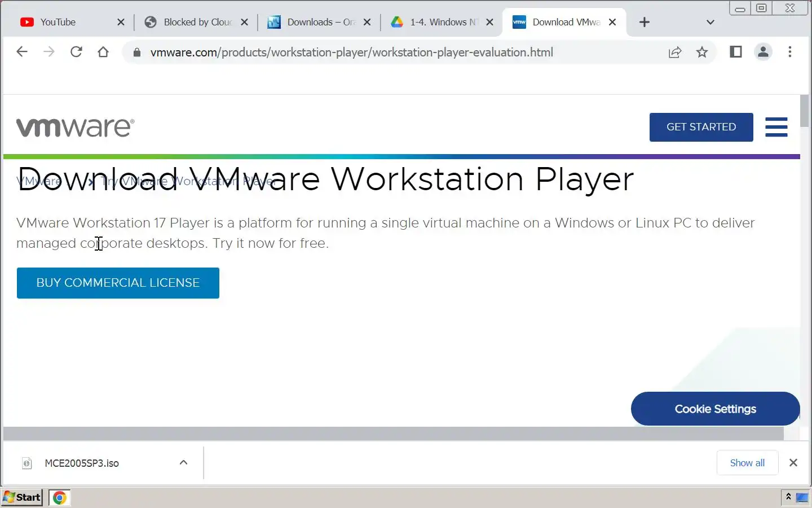Click the system tray network icon
812x508 pixels.
[x=802, y=497]
